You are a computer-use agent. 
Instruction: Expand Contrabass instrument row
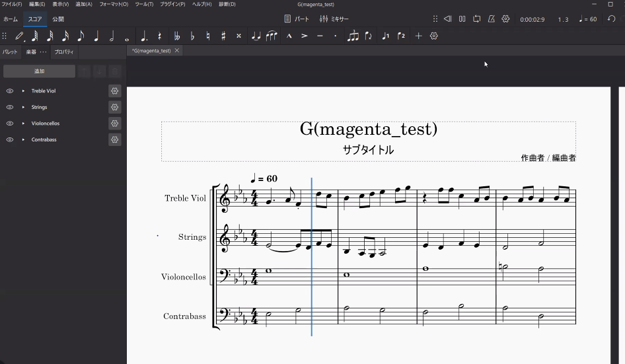tap(23, 139)
